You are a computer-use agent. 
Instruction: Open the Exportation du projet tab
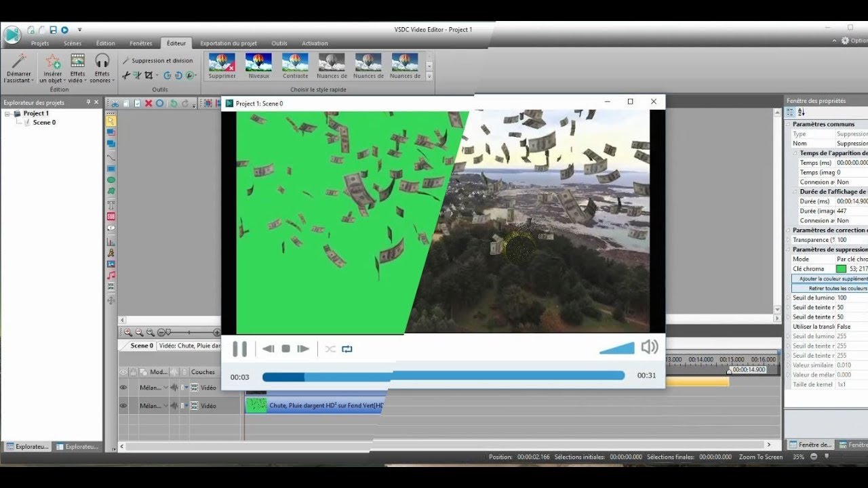coord(229,43)
